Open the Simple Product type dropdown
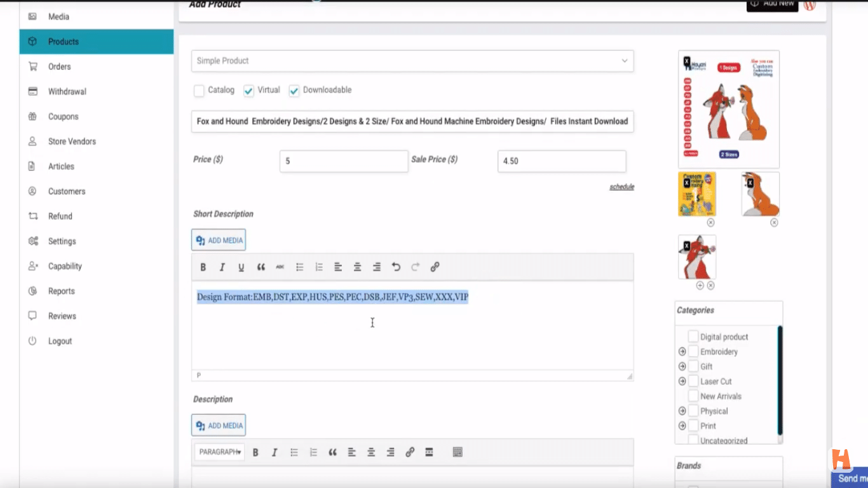The width and height of the screenshot is (868, 488). (412, 61)
